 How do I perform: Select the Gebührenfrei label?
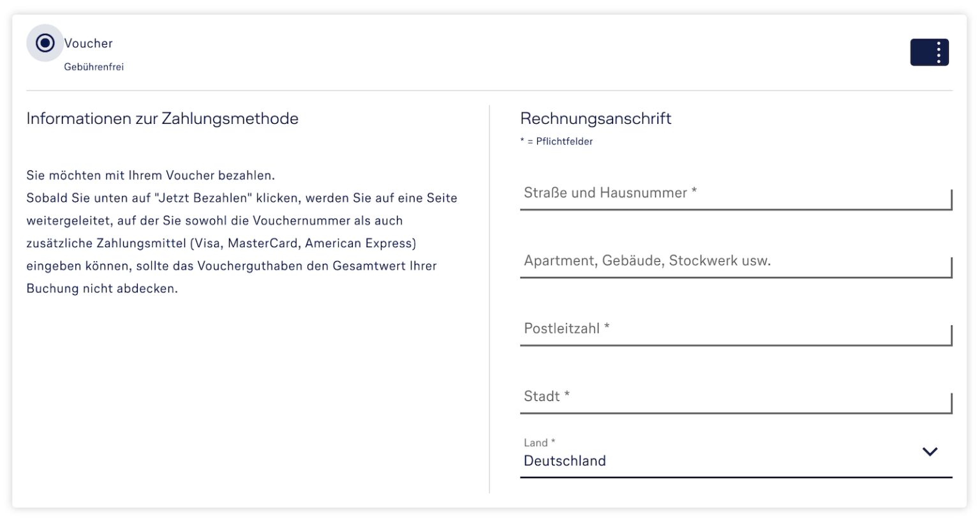pos(94,66)
